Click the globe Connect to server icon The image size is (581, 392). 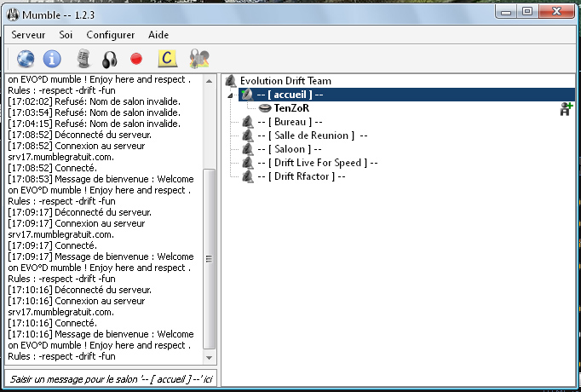tap(26, 59)
